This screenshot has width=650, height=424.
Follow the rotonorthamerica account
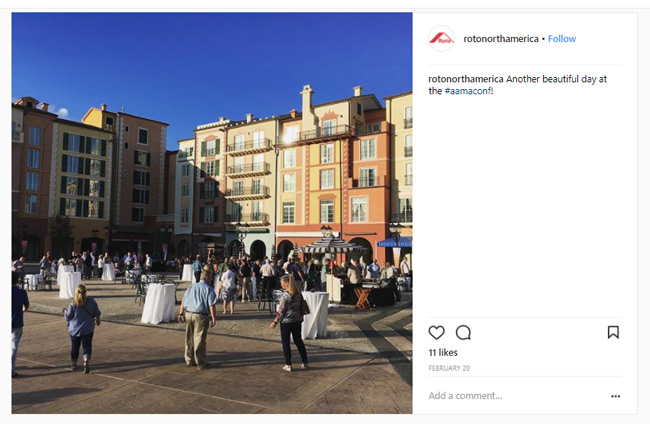pyautogui.click(x=562, y=39)
